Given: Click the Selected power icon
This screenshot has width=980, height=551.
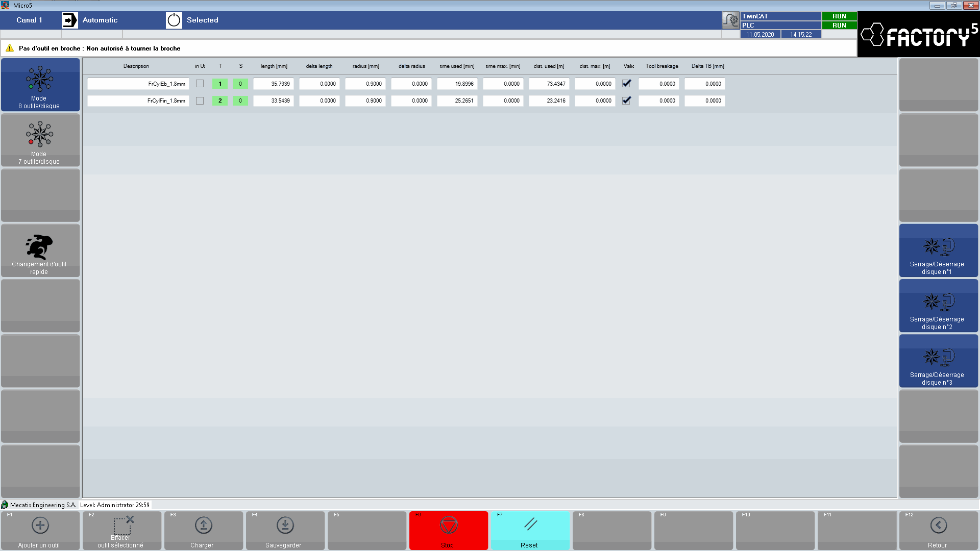Looking at the screenshot, I should click(174, 20).
